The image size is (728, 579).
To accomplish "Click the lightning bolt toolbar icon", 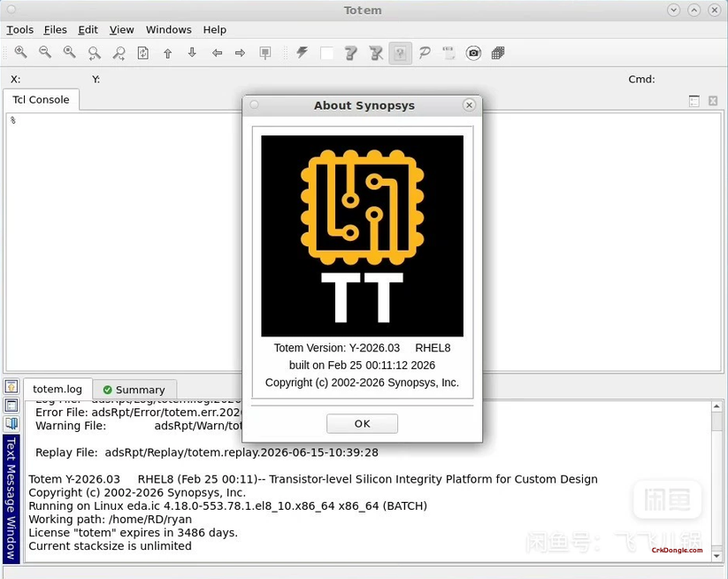I will (x=303, y=52).
